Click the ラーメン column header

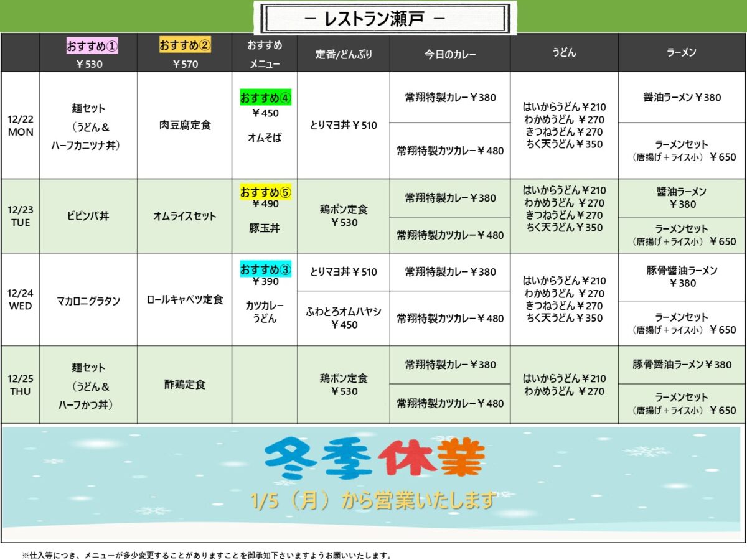pos(682,53)
